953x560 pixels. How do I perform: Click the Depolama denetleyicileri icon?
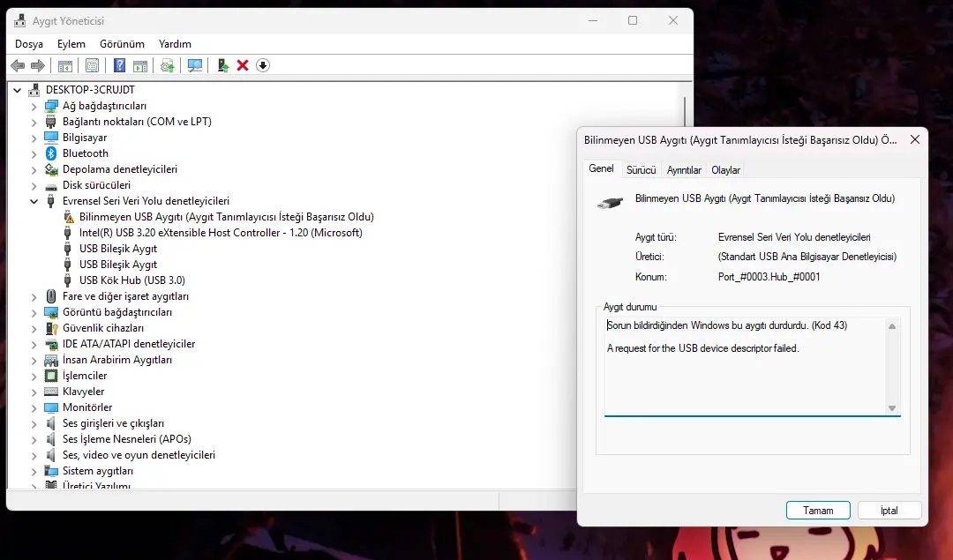[51, 169]
